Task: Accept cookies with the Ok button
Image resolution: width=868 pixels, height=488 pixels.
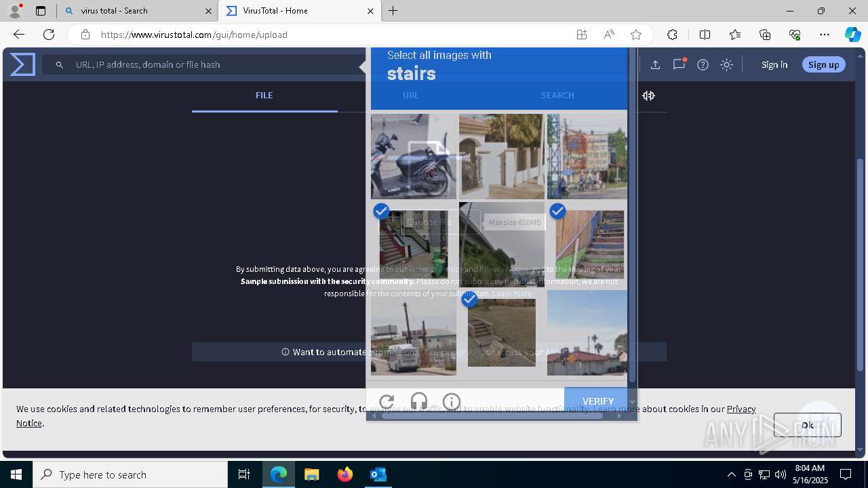Action: click(807, 425)
